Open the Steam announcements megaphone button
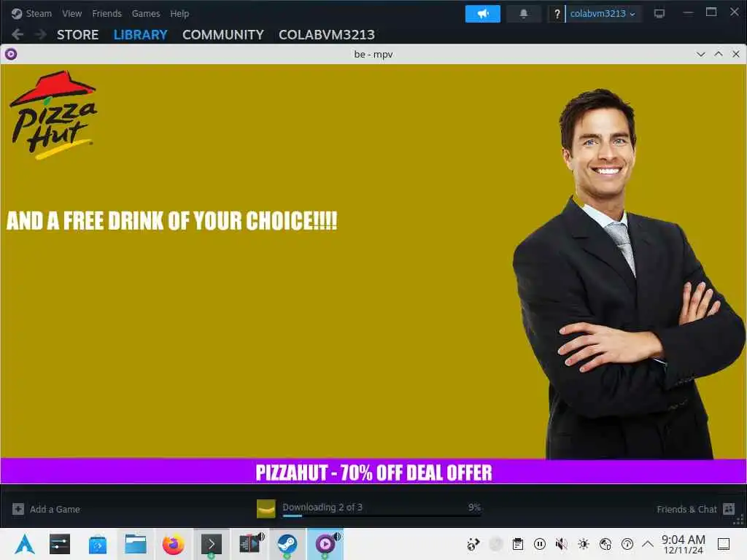747x560 pixels. [x=483, y=13]
